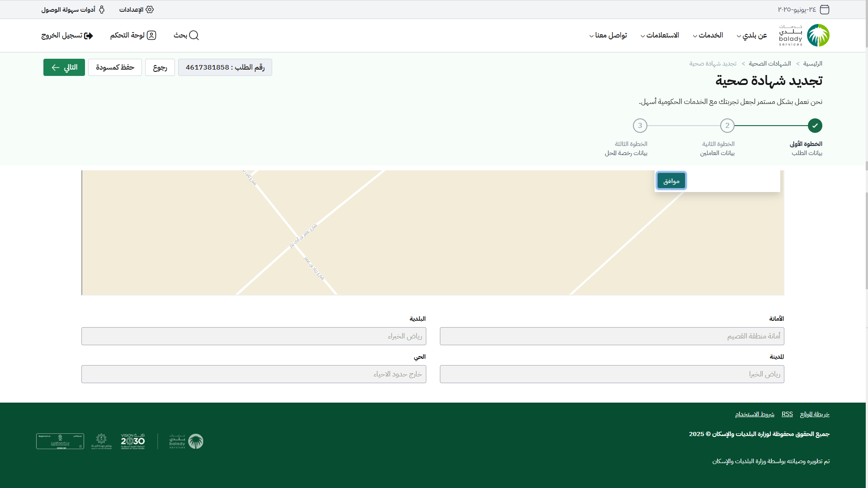The image size is (868, 488).
Task: Expand the الخدمات dropdown menu
Action: (708, 35)
